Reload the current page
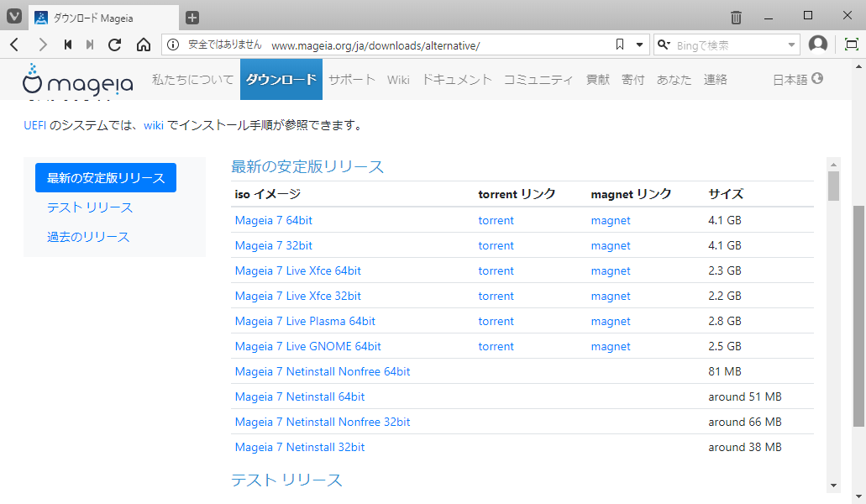866x504 pixels. (x=115, y=45)
